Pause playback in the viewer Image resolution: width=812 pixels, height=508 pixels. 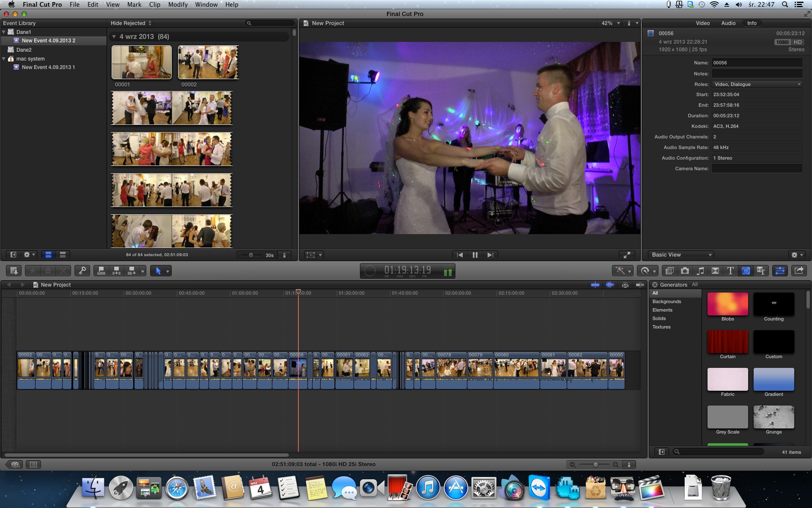tap(475, 255)
